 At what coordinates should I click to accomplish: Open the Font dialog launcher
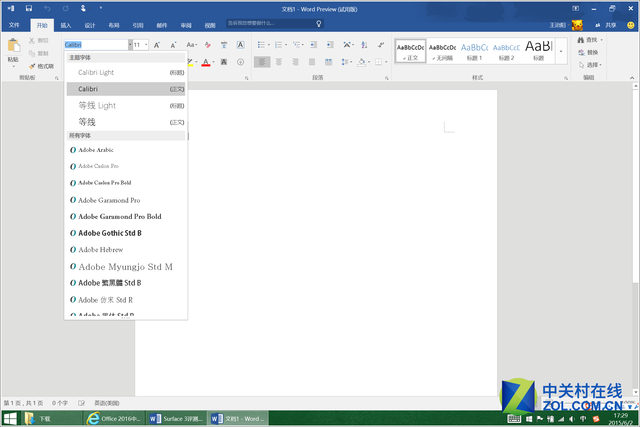(x=247, y=78)
